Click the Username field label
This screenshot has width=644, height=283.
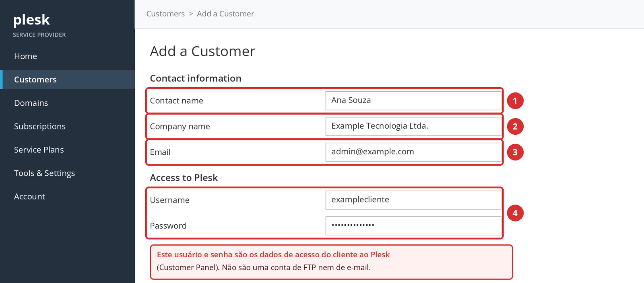pyautogui.click(x=169, y=200)
